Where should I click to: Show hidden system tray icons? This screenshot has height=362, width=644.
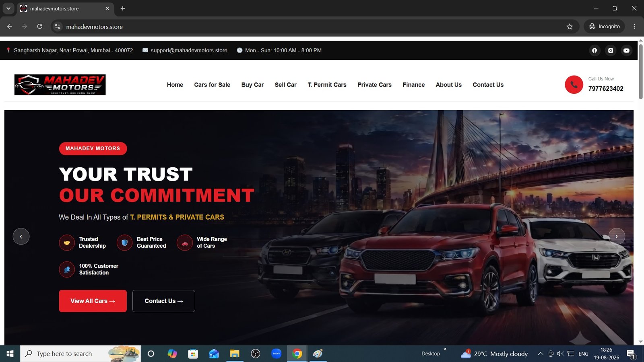[541, 354]
